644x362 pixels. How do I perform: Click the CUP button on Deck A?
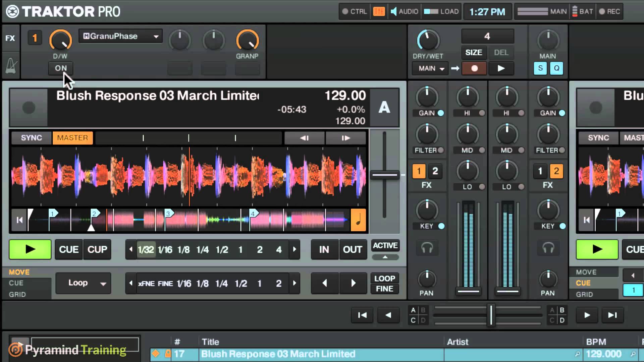click(x=97, y=249)
